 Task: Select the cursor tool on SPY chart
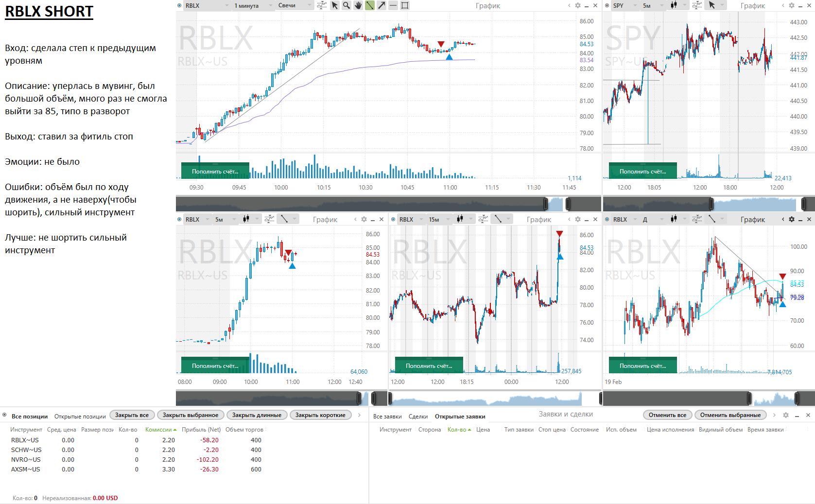[712, 5]
